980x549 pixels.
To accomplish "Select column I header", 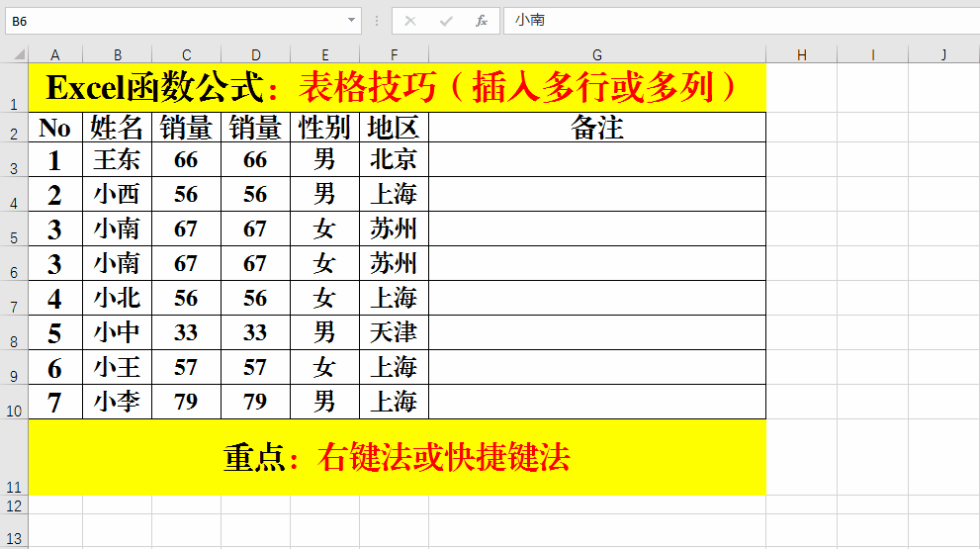I will click(872, 55).
